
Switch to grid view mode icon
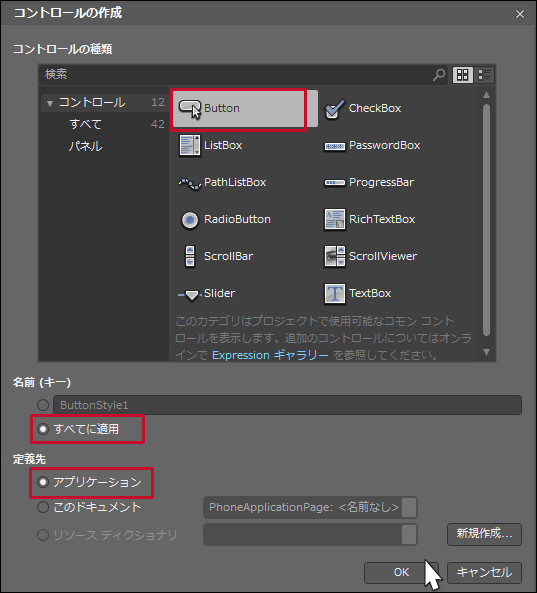click(x=463, y=75)
